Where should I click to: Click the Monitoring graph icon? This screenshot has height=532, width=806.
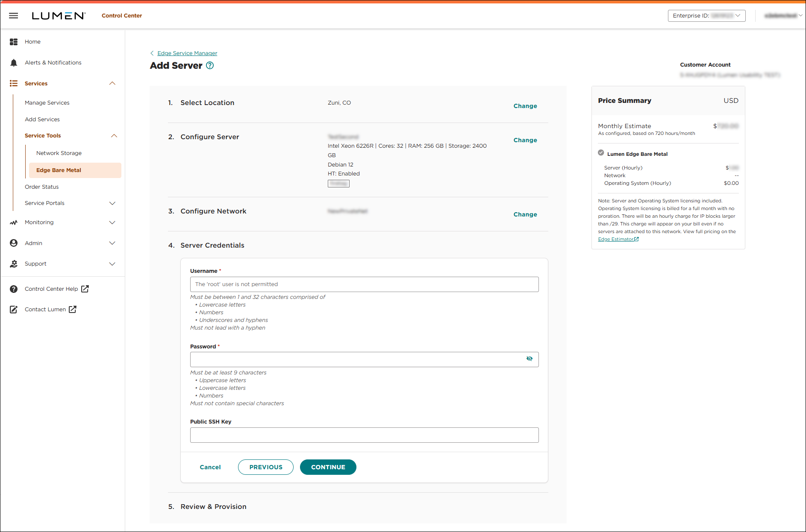click(14, 222)
